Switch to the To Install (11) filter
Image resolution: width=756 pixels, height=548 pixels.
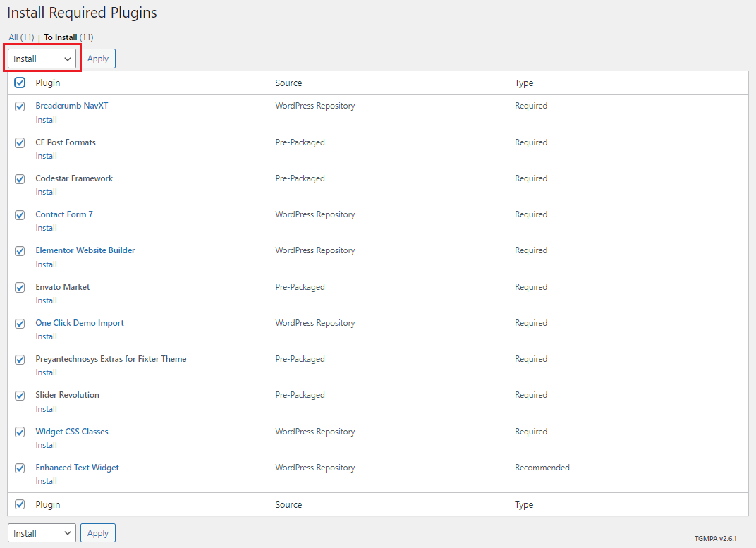[x=68, y=37]
